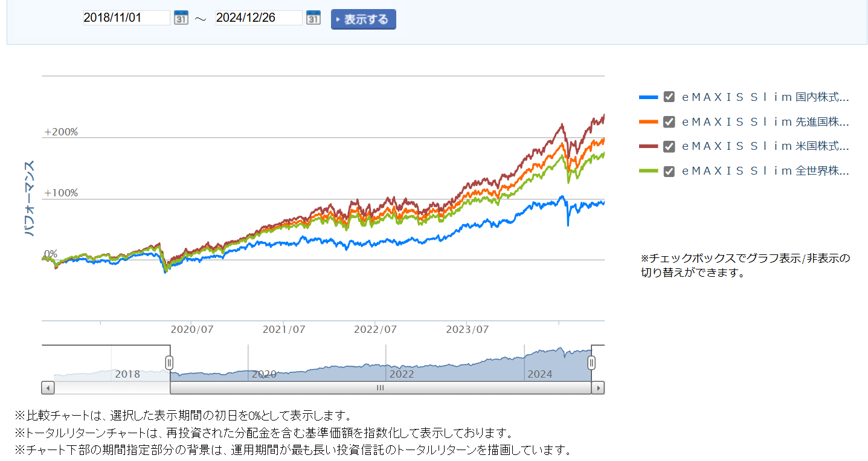Viewport: 868px width, 461px height.
Task: Click note beginning ※比較チャートは
Action: point(183,416)
